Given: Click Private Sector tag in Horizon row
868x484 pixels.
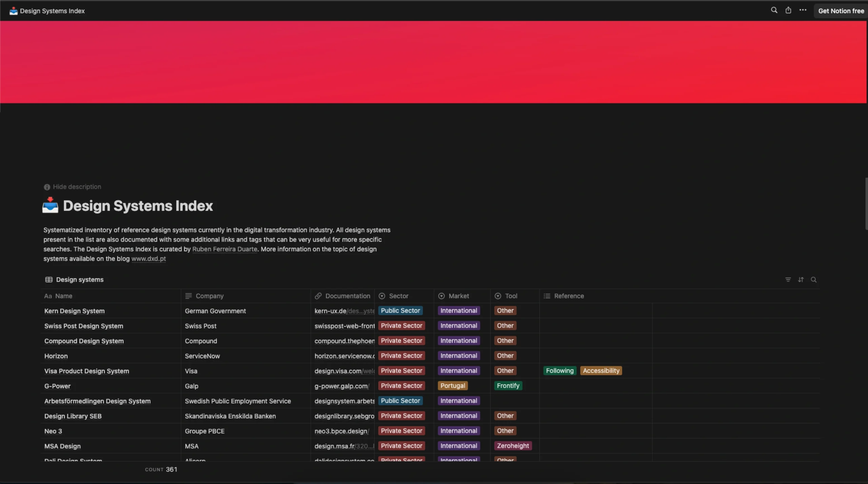Looking at the screenshot, I should (x=401, y=355).
